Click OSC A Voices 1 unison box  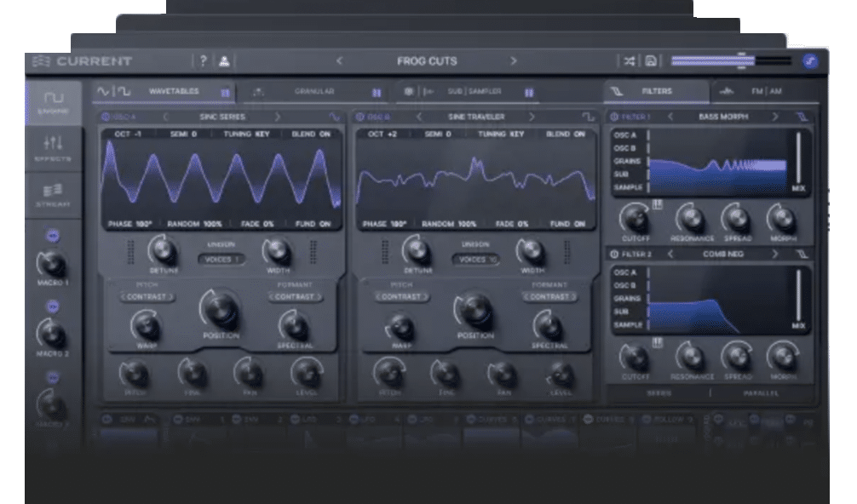(221, 260)
